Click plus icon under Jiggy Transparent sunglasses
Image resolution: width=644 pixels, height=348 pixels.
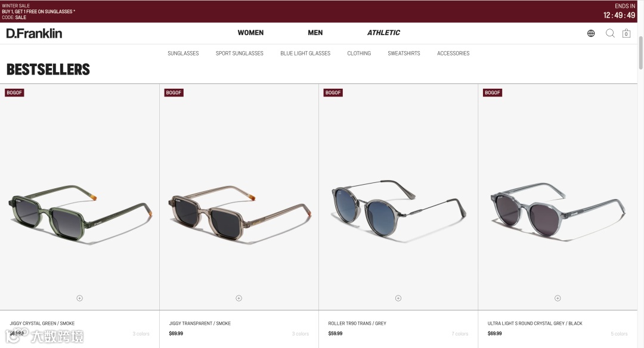click(x=239, y=299)
